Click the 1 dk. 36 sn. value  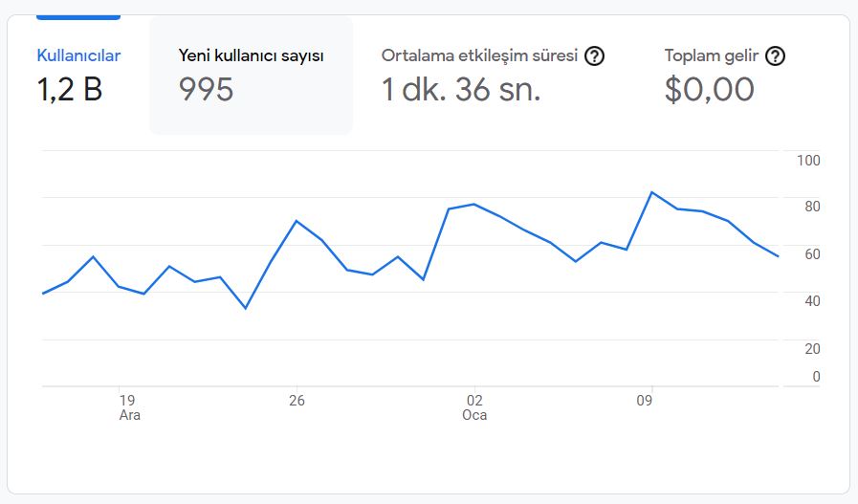461,89
